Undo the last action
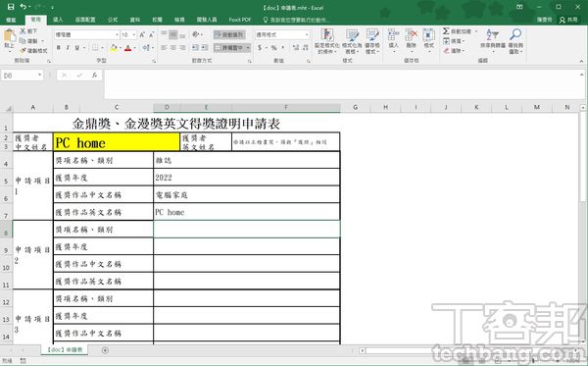 (24, 7)
